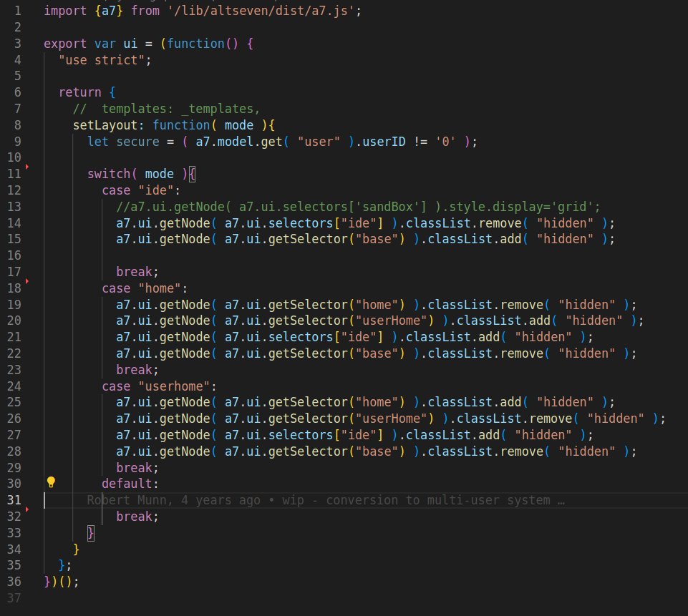
Task: Click line number 1 in the gutter
Action: (18, 11)
